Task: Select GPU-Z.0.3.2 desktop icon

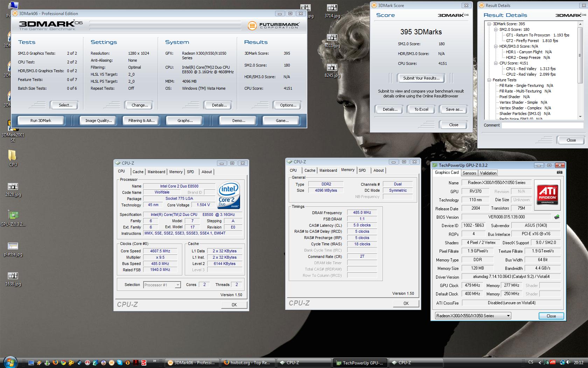Action: tap(13, 219)
